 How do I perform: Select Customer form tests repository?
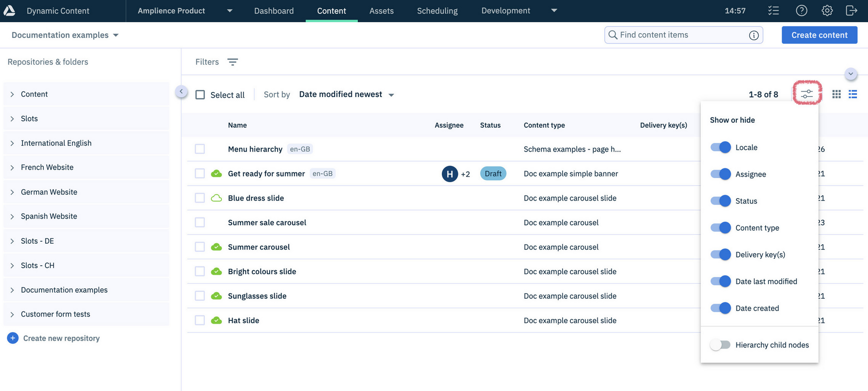click(86, 314)
